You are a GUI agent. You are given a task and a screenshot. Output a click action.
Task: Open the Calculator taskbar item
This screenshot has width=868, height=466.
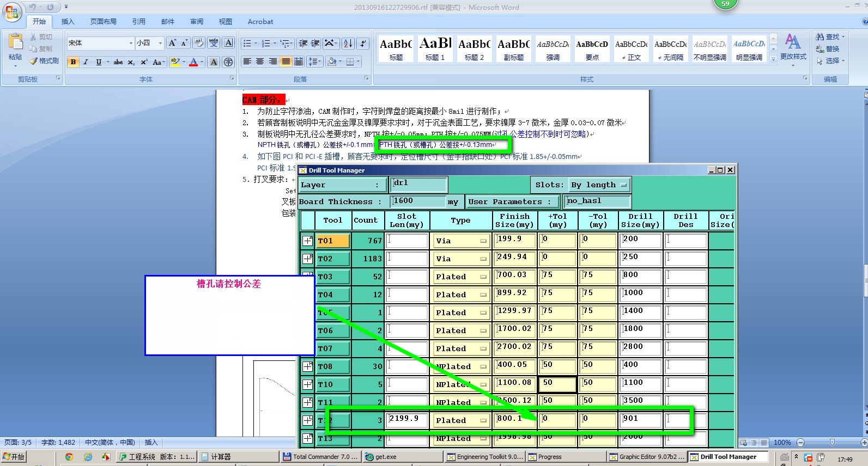click(238, 457)
